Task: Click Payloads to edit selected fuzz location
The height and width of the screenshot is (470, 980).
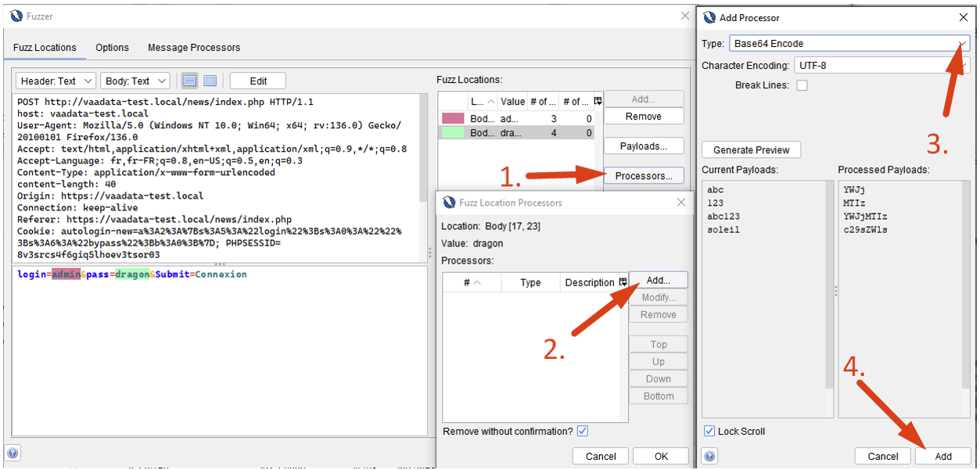Action: coord(643,145)
